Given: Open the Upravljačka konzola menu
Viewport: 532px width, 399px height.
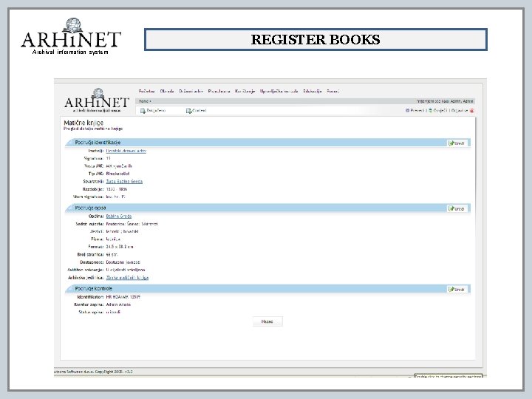Looking at the screenshot, I should (x=279, y=92).
